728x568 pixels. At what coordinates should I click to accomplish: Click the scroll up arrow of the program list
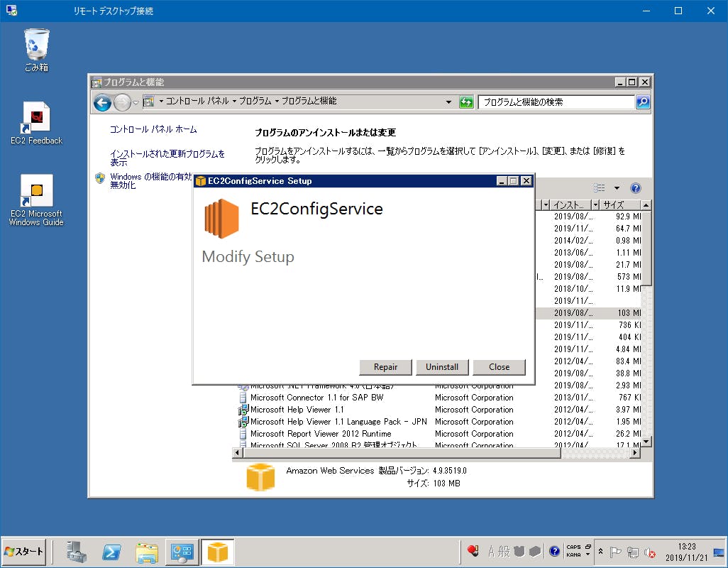click(646, 204)
